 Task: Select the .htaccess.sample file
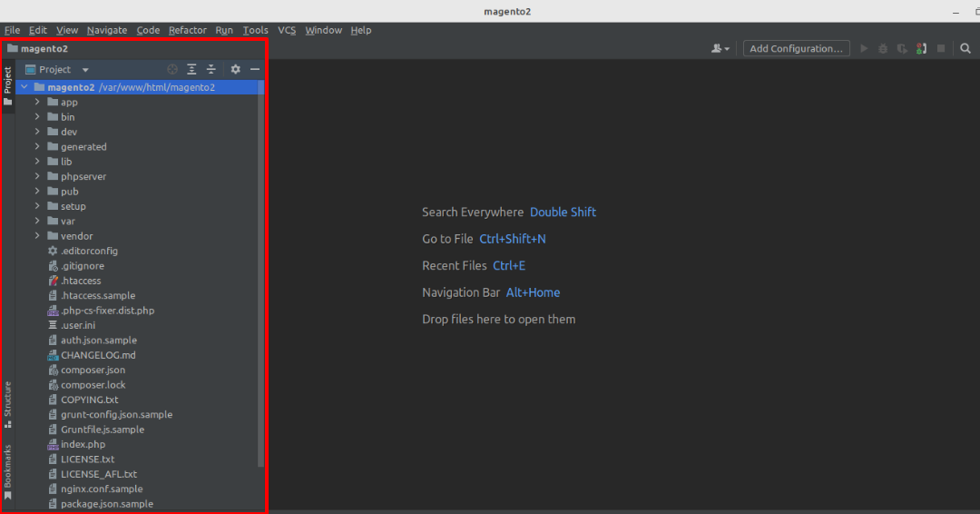pos(98,296)
